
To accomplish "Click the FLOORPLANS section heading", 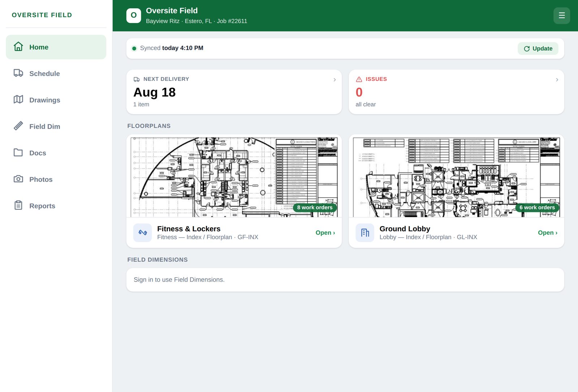I will (149, 126).
